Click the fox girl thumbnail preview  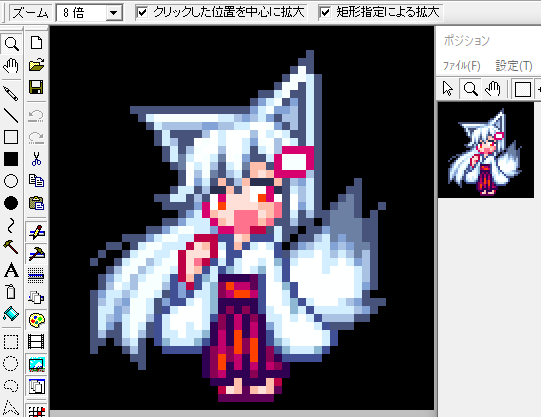tap(486, 150)
